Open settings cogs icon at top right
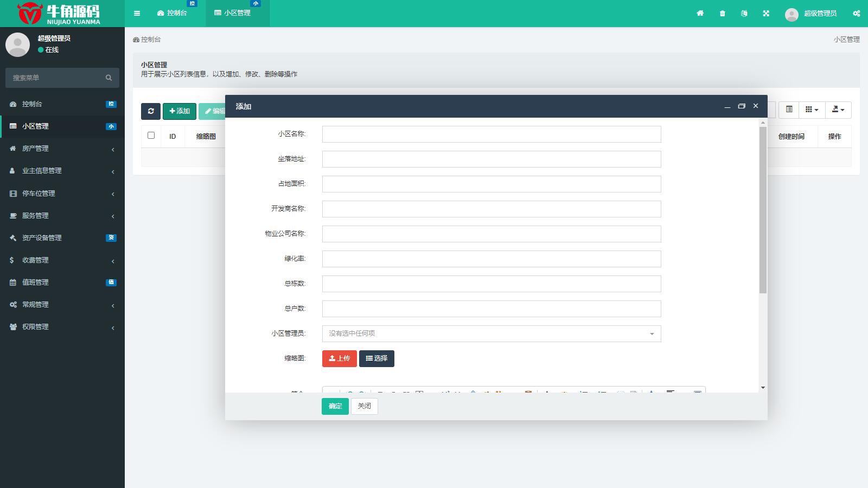Viewport: 868px width, 488px height. click(x=857, y=13)
